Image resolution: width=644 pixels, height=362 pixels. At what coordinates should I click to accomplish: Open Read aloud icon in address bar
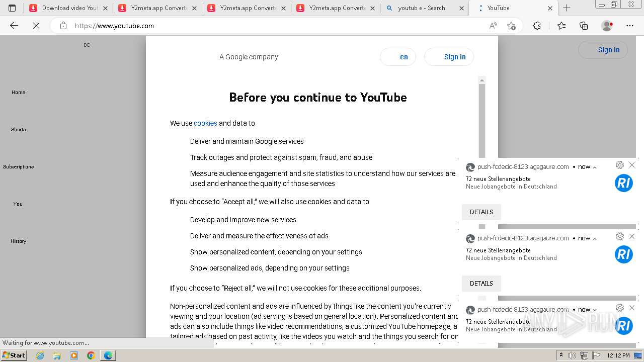point(493,26)
